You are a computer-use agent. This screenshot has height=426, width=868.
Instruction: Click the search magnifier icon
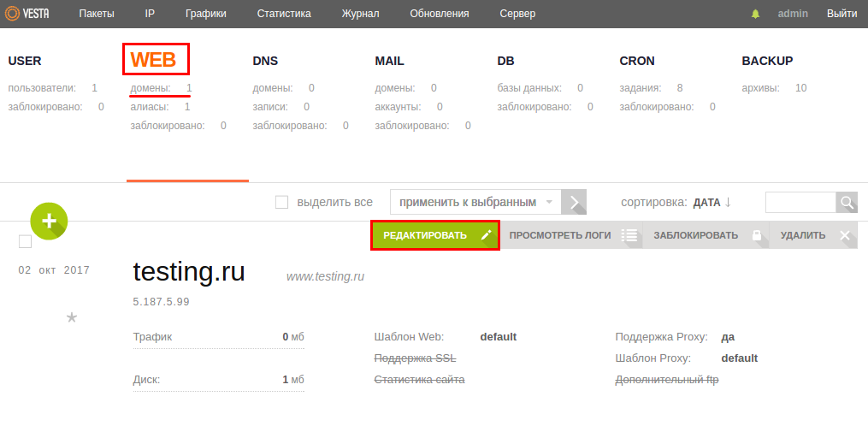pyautogui.click(x=847, y=202)
